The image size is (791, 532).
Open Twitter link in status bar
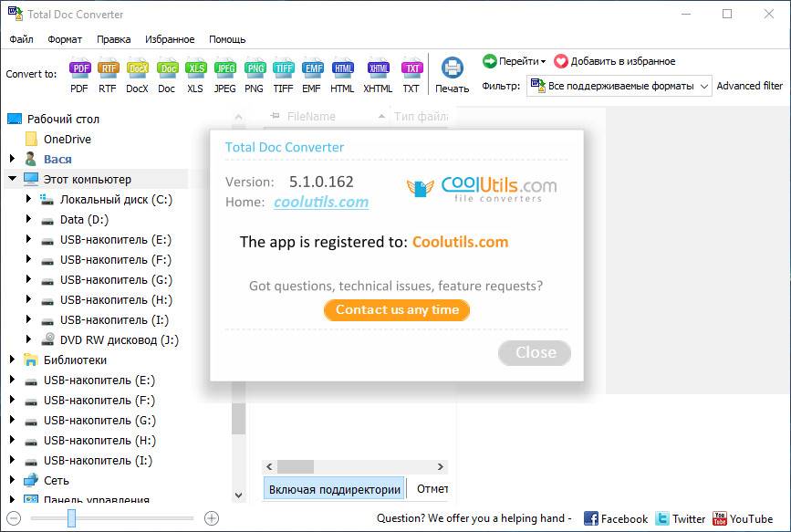tap(680, 518)
